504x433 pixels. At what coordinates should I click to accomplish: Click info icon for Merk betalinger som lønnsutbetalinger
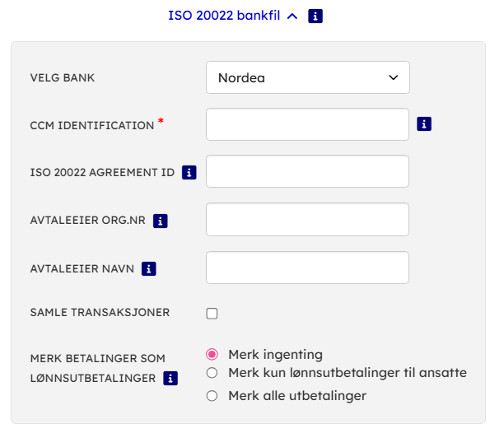coord(170,379)
